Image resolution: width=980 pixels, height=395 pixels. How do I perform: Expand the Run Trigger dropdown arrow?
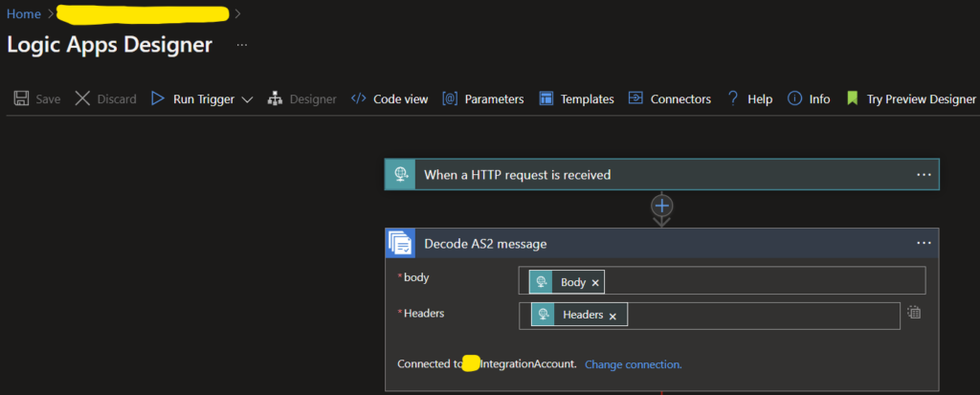[x=247, y=99]
